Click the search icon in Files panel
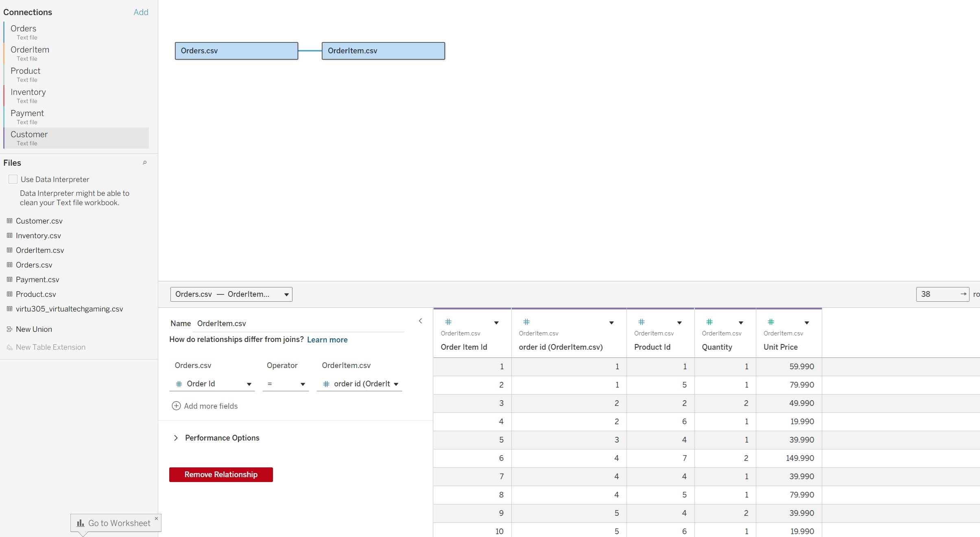 point(144,162)
